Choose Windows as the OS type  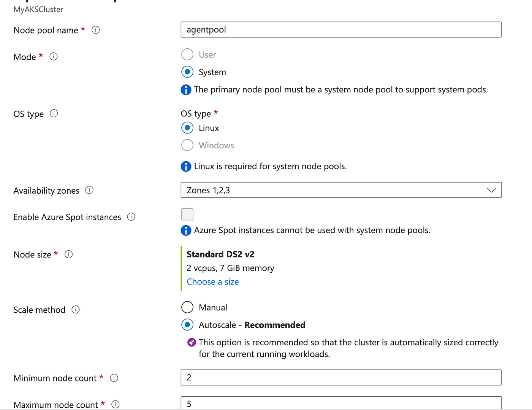tap(187, 145)
